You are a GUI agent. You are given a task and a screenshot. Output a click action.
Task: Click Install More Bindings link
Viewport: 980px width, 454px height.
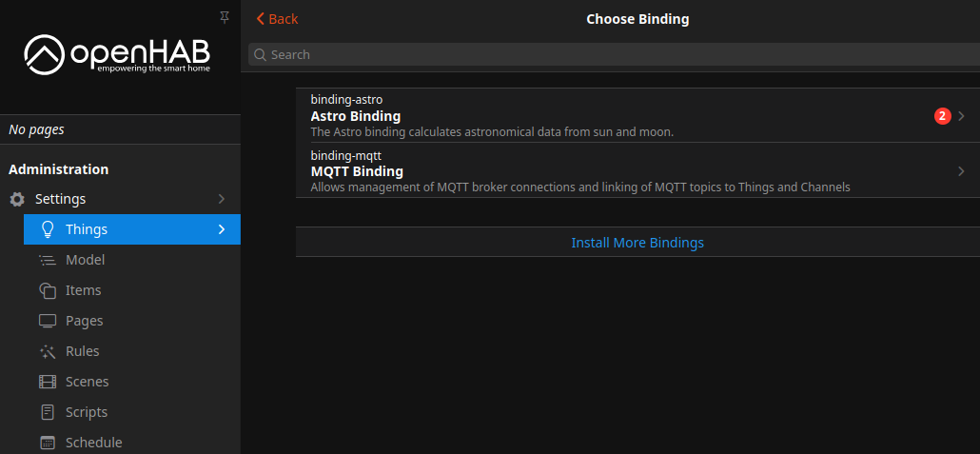[x=637, y=243]
